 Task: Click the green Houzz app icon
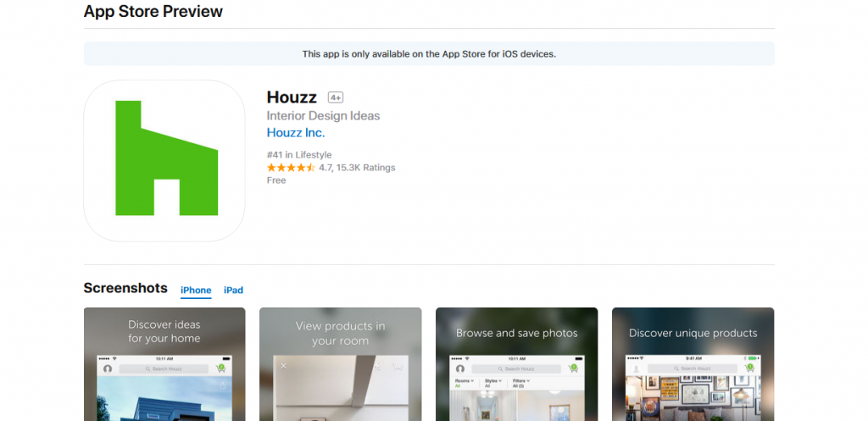coord(164,160)
